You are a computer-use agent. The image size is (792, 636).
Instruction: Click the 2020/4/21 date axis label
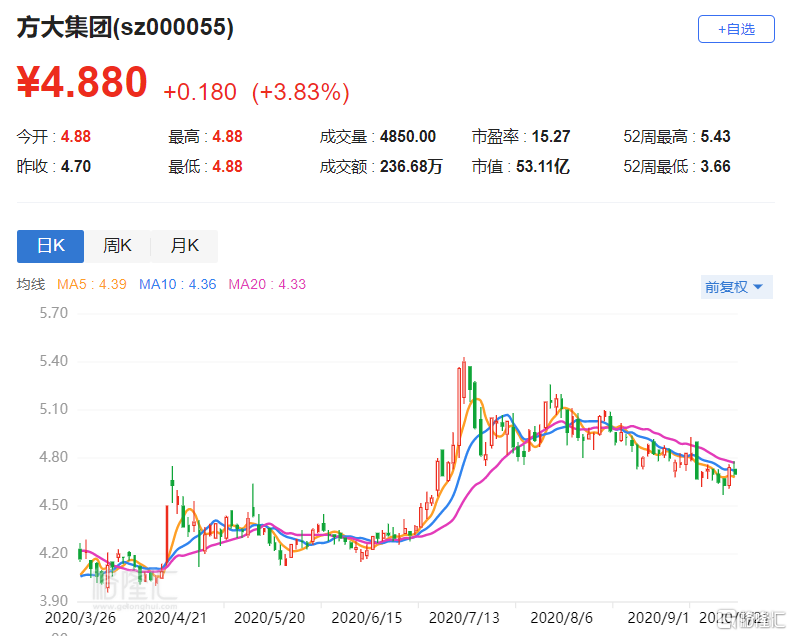point(172,618)
